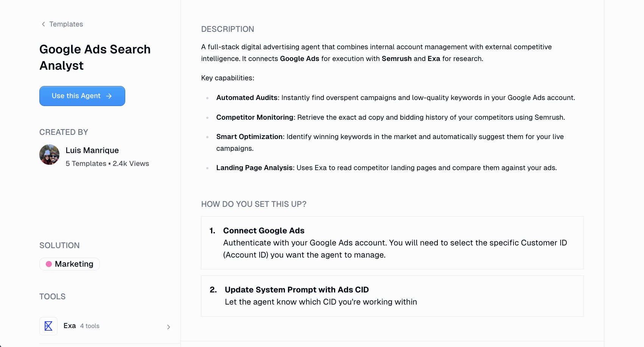Select the Marketing solution tag

coord(70,264)
